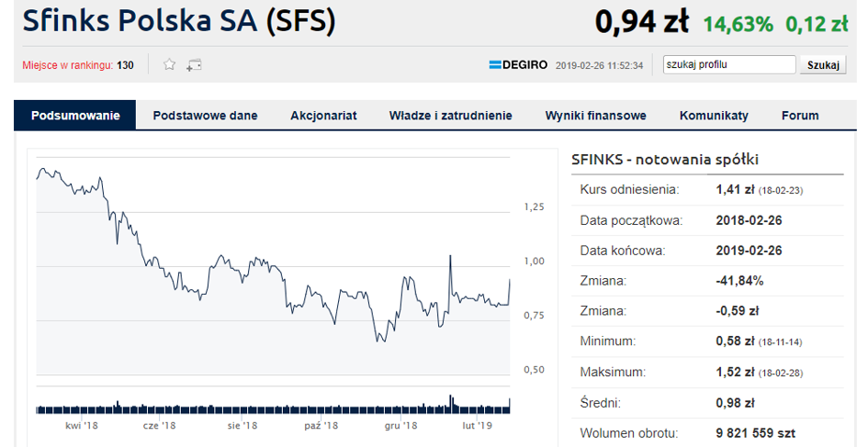
Task: Add SFS to portfolio with wallet icon
Action: [194, 65]
